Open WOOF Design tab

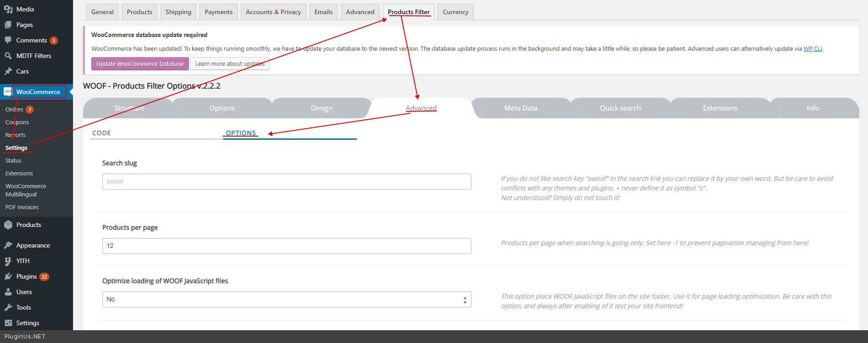tap(322, 108)
